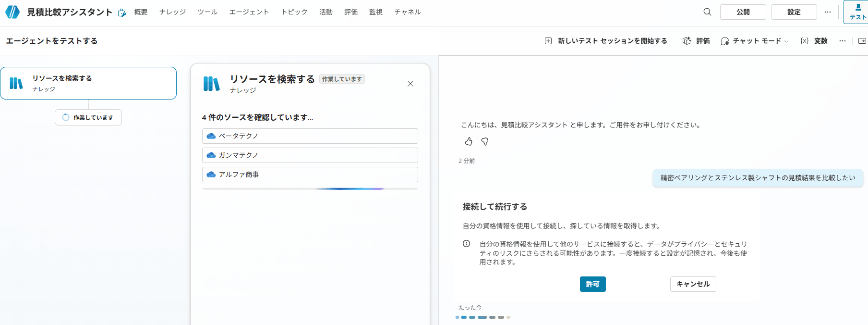868x325 pixels.
Task: Open the 監視 tab
Action: tap(376, 12)
